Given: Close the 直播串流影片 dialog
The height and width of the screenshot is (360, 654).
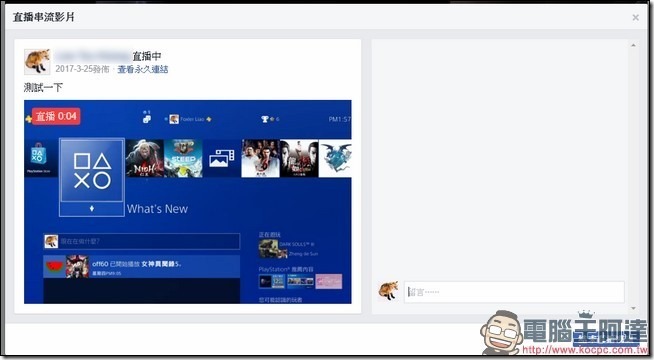Looking at the screenshot, I should (x=635, y=18).
